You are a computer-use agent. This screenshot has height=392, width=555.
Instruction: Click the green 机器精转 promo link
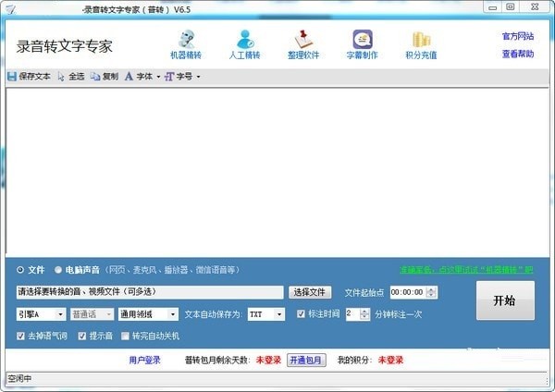[466, 270]
